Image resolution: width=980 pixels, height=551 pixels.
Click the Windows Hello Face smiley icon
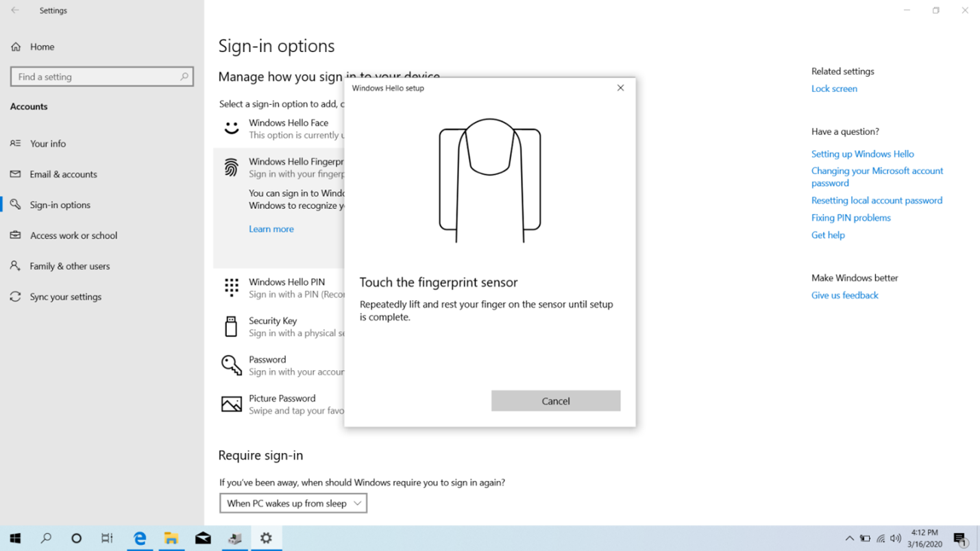(231, 128)
